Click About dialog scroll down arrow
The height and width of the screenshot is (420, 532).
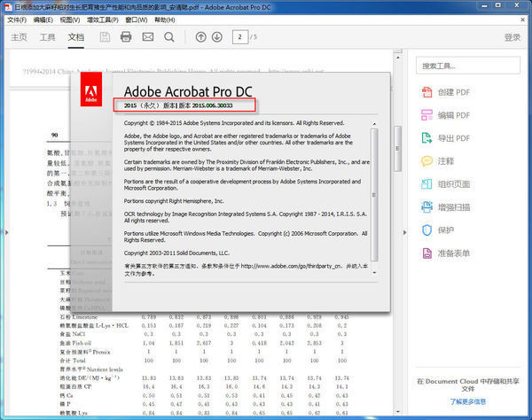tap(374, 273)
